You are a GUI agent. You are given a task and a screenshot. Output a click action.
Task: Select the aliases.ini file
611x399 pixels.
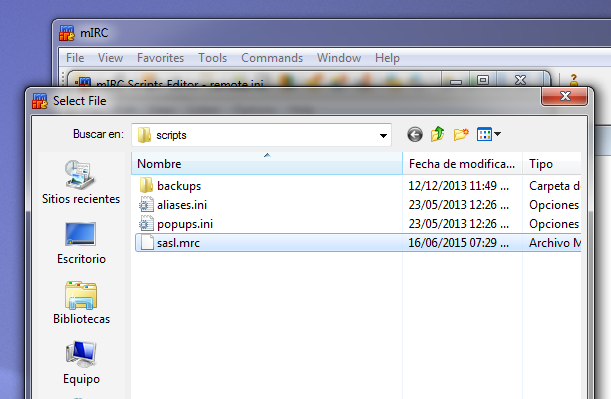coord(182,205)
